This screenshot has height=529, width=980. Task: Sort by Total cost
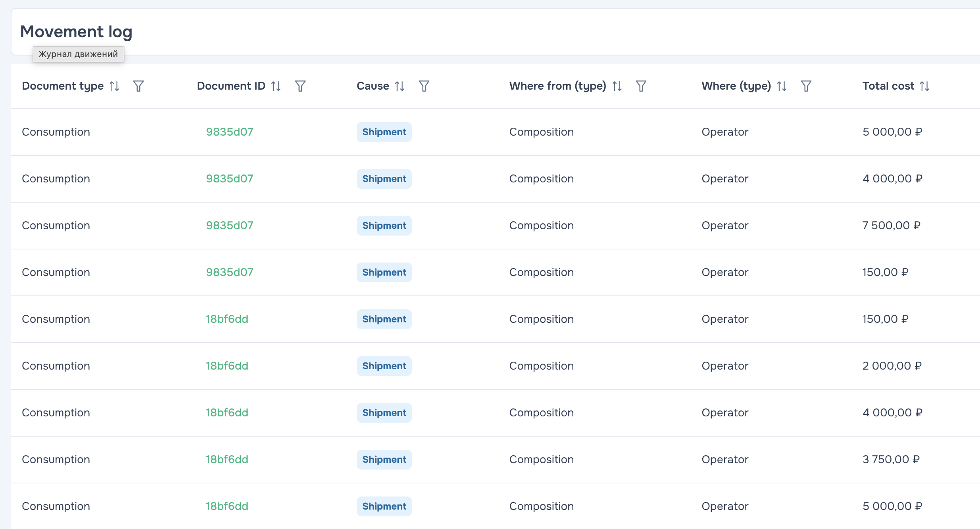(x=924, y=86)
